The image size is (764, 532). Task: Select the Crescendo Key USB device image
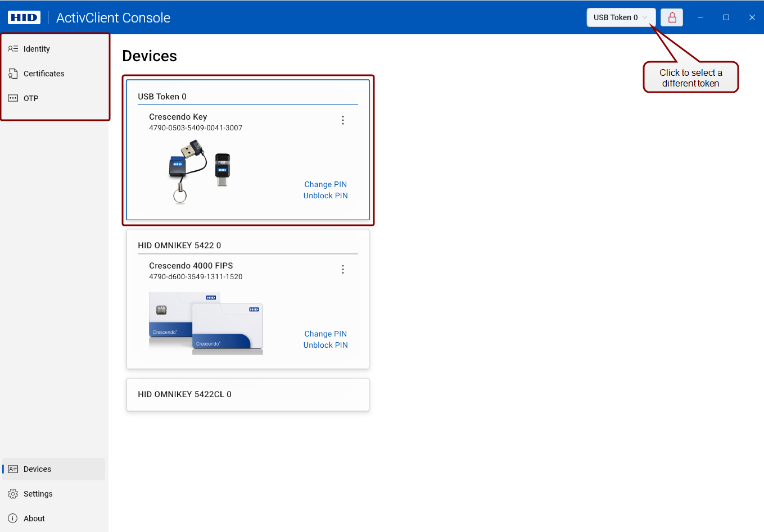[x=199, y=171]
